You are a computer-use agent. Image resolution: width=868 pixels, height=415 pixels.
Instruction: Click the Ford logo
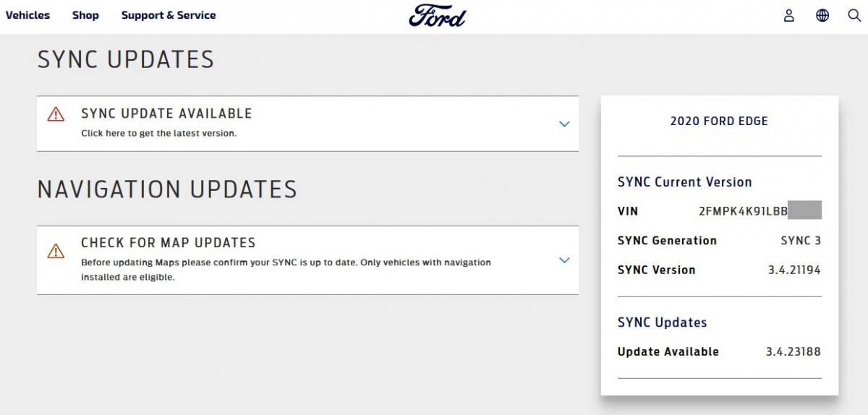pos(437,15)
